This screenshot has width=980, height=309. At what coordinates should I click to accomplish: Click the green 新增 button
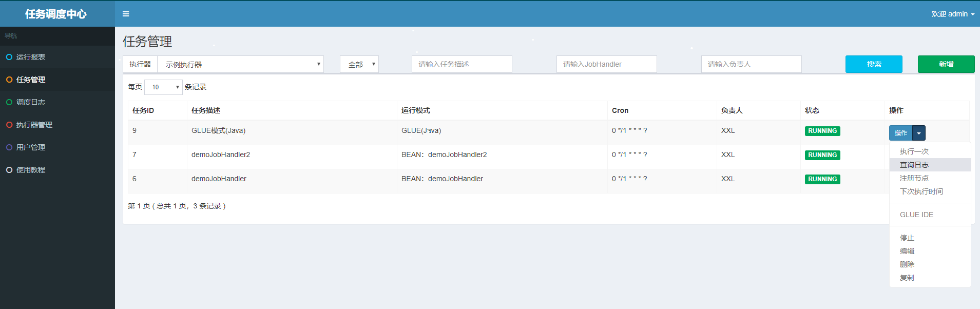coord(946,64)
